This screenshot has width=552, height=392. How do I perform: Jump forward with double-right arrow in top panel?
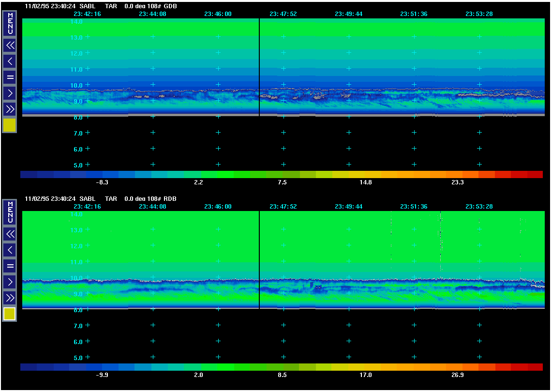10,109
